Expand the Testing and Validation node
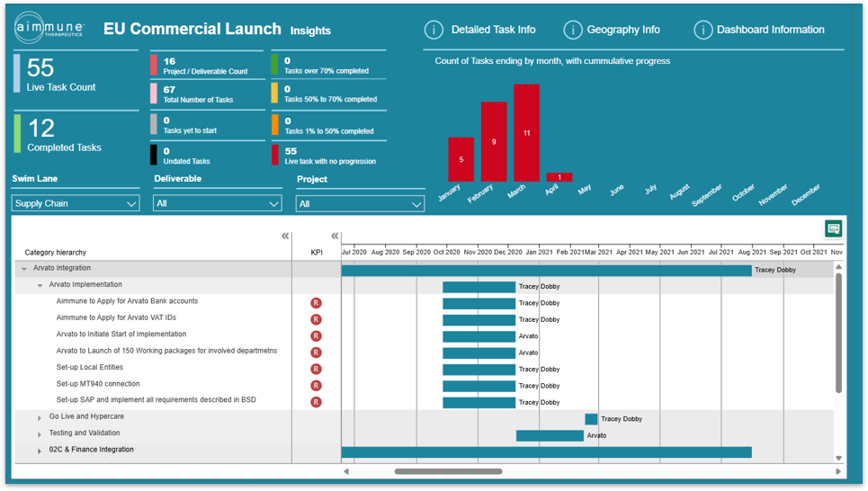Image resolution: width=868 pixels, height=491 pixels. pyautogui.click(x=40, y=434)
